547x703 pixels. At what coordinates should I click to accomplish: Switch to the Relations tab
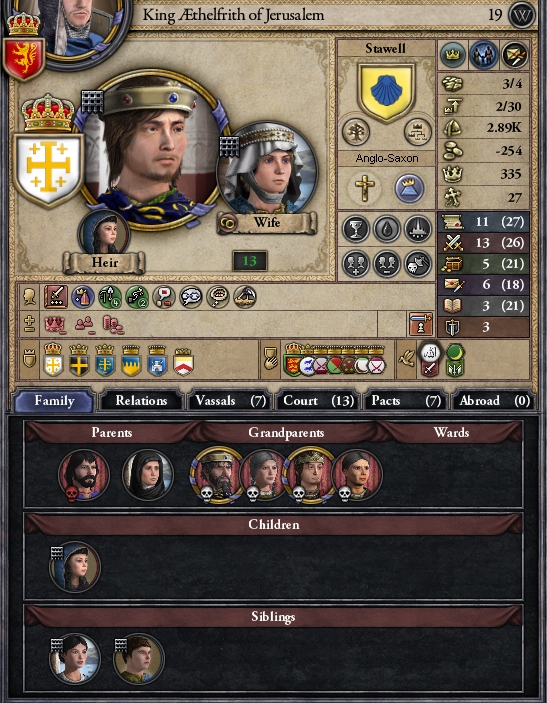(141, 400)
